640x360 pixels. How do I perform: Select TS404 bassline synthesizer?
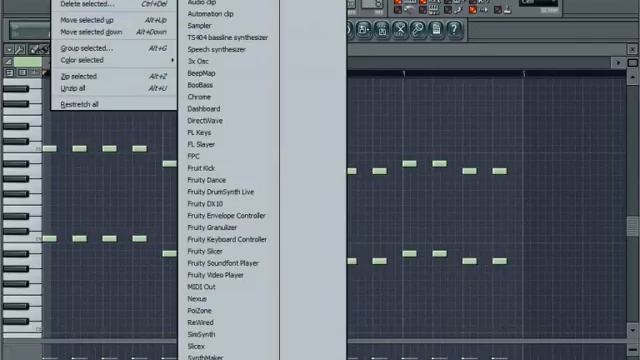[229, 38]
